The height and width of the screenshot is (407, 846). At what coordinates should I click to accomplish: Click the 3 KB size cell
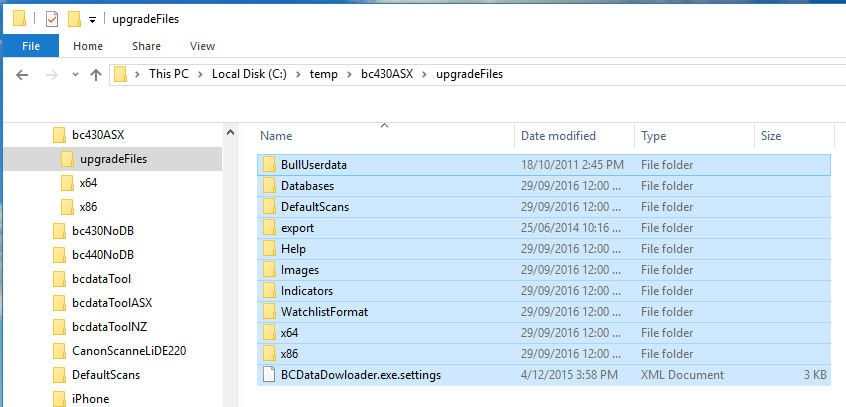814,375
